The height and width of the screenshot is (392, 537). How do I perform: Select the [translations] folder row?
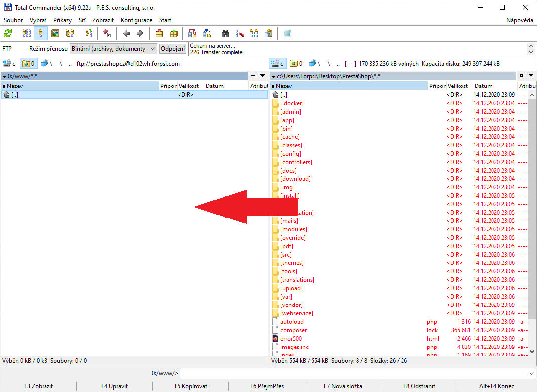tap(400, 280)
